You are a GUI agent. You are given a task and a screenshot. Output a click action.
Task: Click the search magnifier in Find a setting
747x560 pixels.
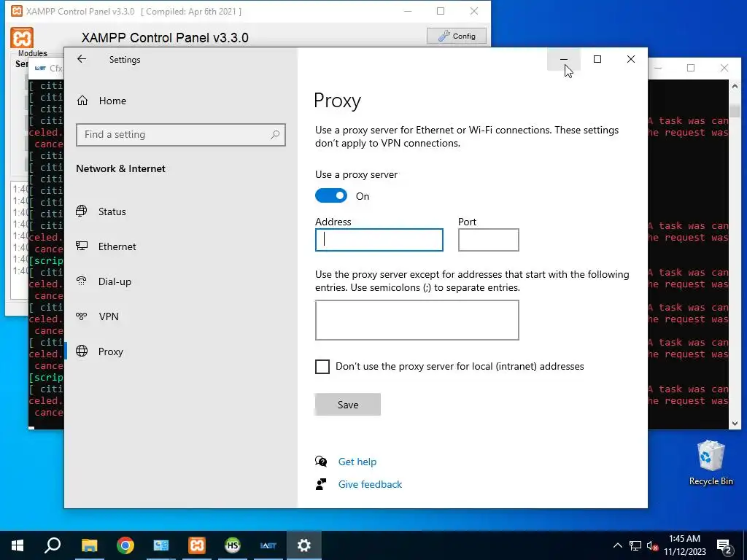275,135
